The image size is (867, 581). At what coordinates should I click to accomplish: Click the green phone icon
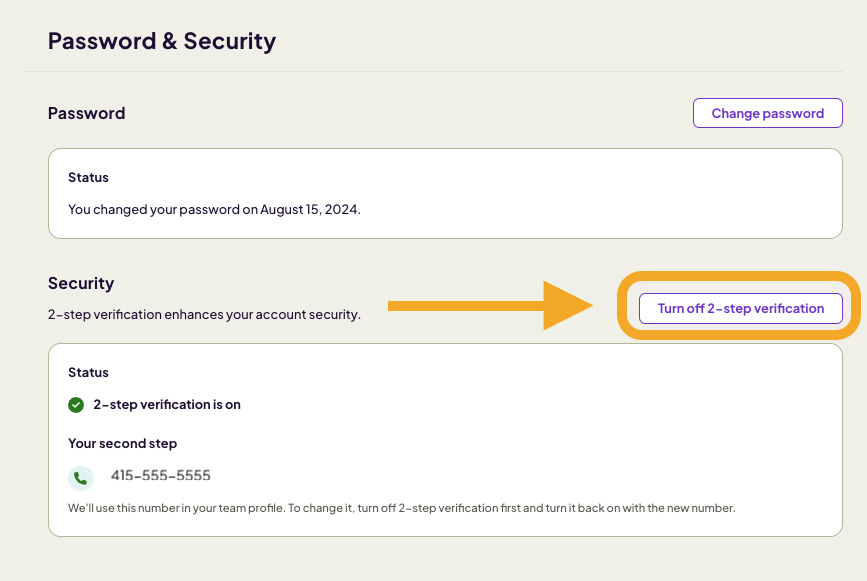tap(80, 477)
